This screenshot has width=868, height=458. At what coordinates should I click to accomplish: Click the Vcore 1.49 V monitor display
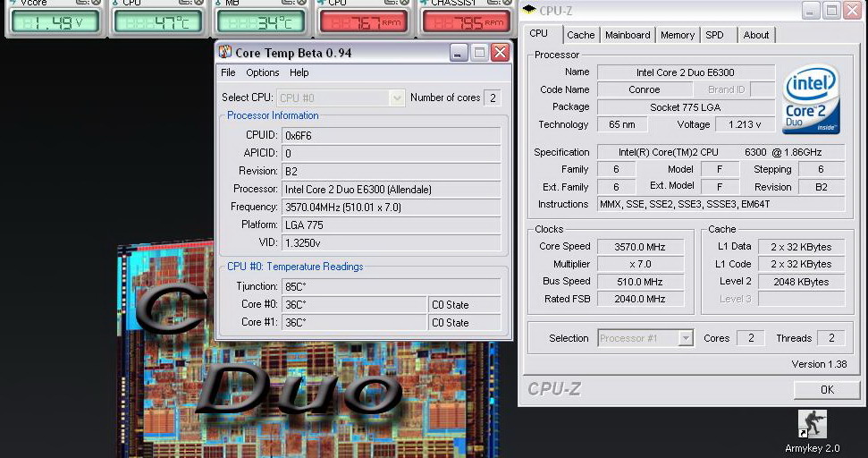(55, 22)
